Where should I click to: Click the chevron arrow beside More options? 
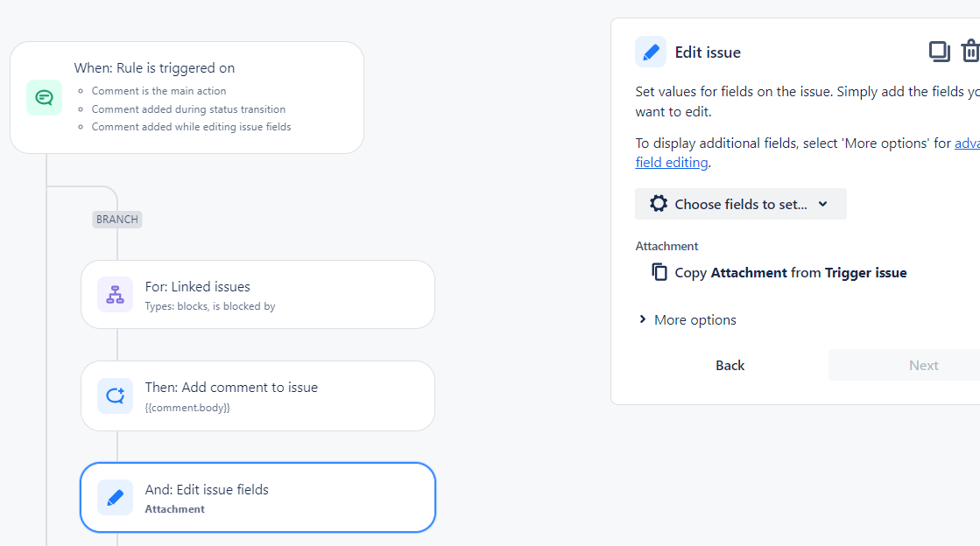[643, 319]
